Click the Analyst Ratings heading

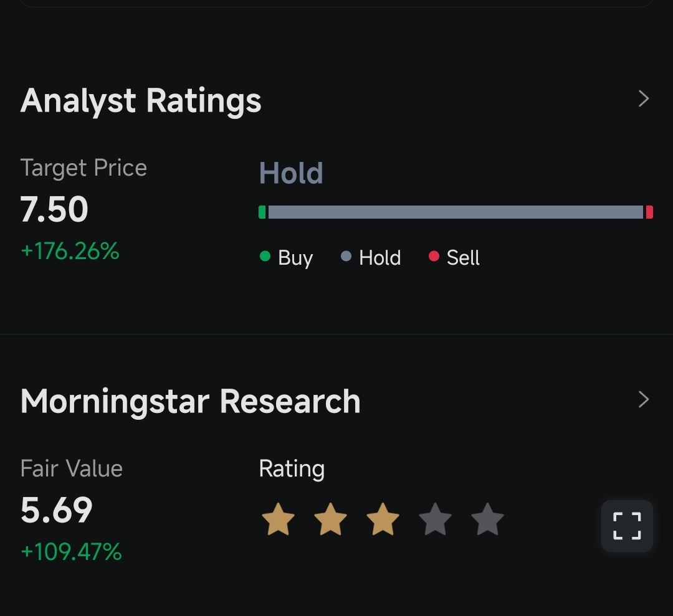[x=141, y=102]
